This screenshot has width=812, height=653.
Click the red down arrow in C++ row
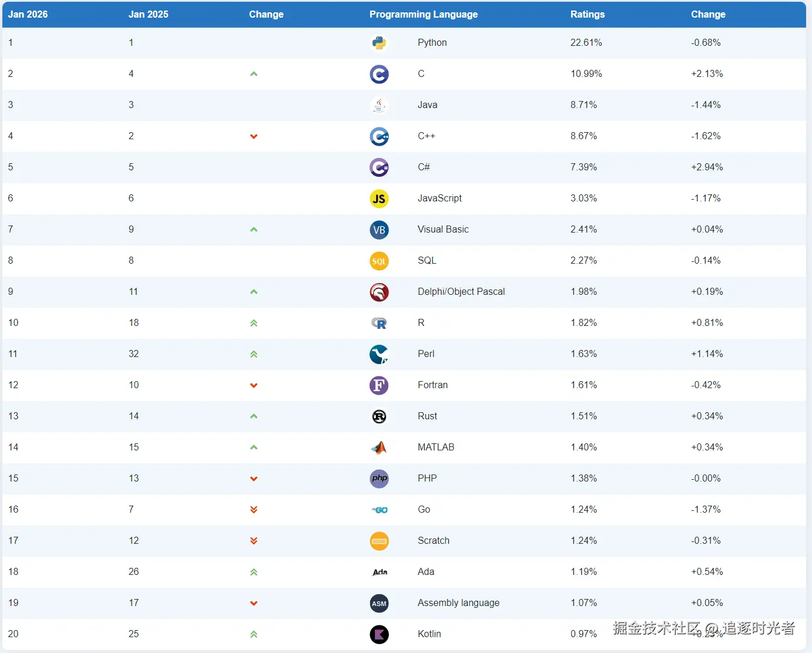[254, 136]
